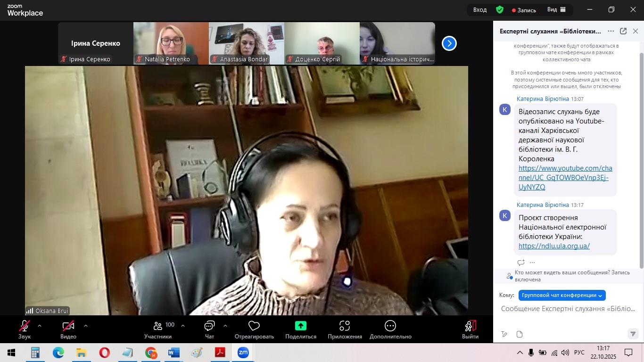Open the chat recipient dropdown
This screenshot has height=362, width=644.
click(x=562, y=295)
